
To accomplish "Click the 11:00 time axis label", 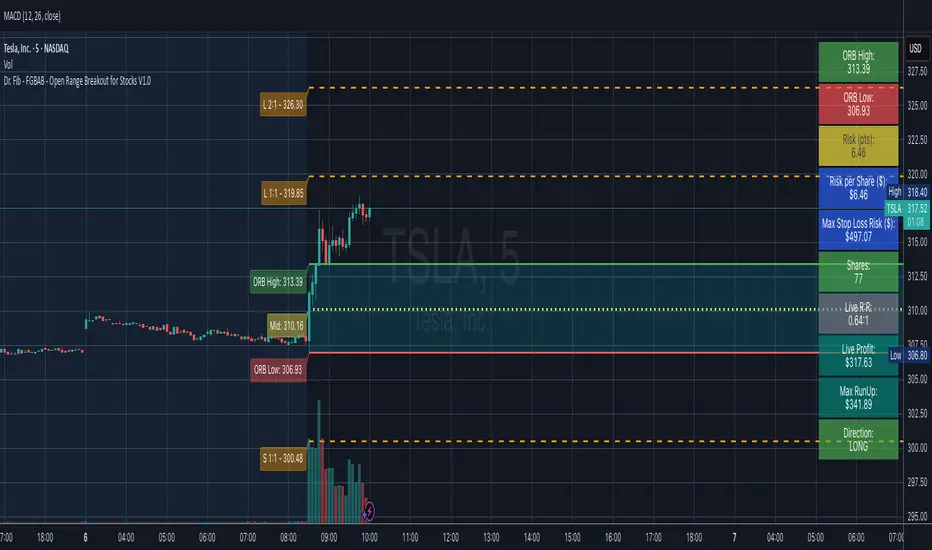I will (410, 538).
